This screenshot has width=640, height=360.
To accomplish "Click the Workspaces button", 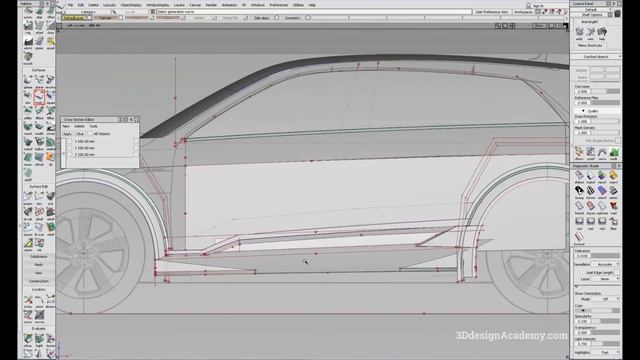I will (x=523, y=12).
